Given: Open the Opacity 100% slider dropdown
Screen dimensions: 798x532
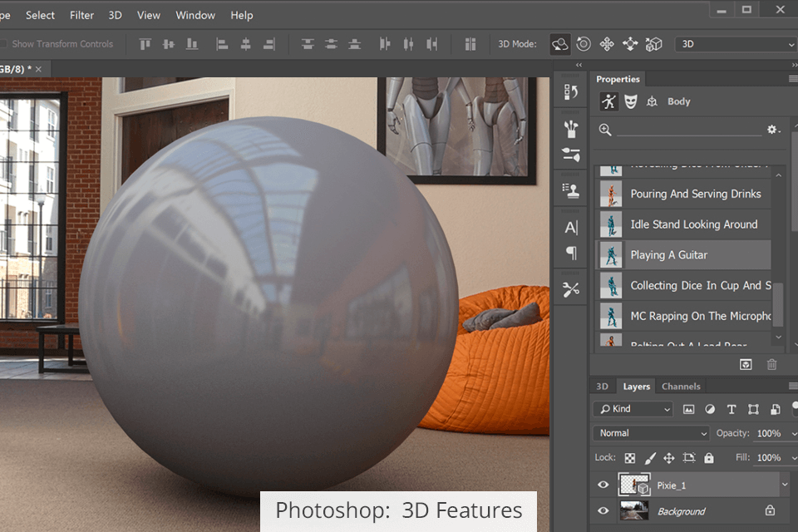Looking at the screenshot, I should tap(794, 434).
